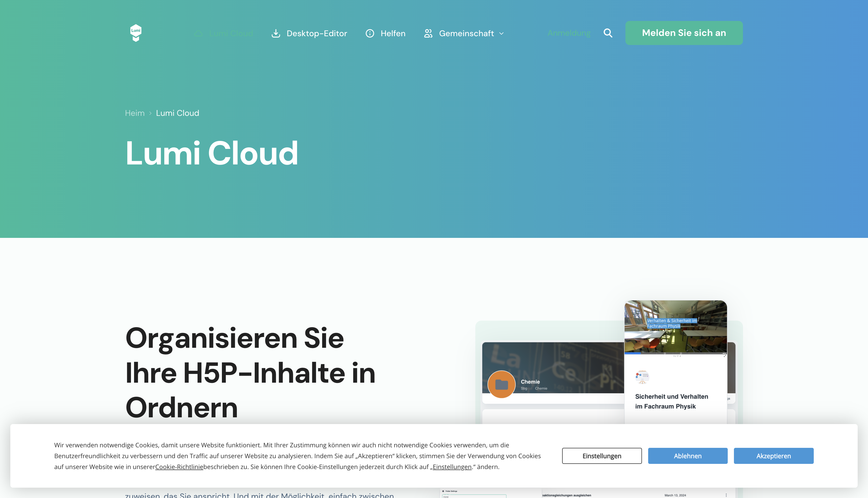Click the inline Einstellungen text link
Image resolution: width=868 pixels, height=498 pixels.
coord(452,467)
